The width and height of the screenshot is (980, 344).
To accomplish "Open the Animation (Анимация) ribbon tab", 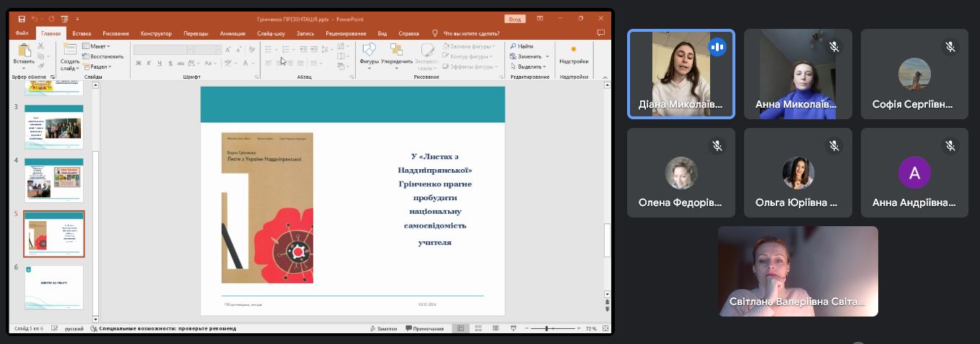I will coord(232,33).
